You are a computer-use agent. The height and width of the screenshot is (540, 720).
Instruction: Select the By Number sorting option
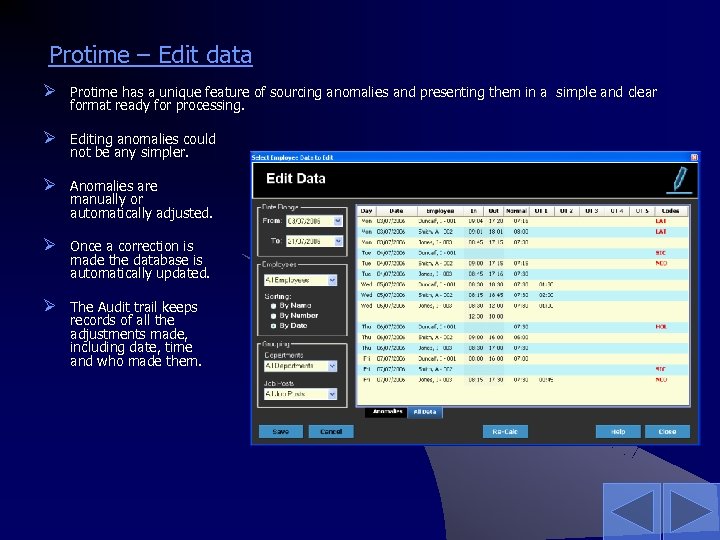pyautogui.click(x=294, y=315)
